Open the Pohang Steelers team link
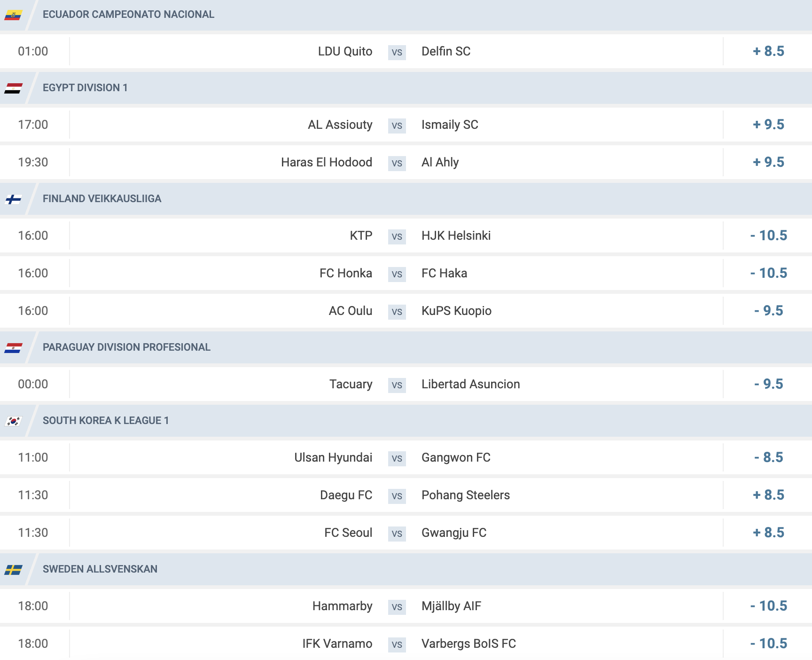 coord(466,495)
